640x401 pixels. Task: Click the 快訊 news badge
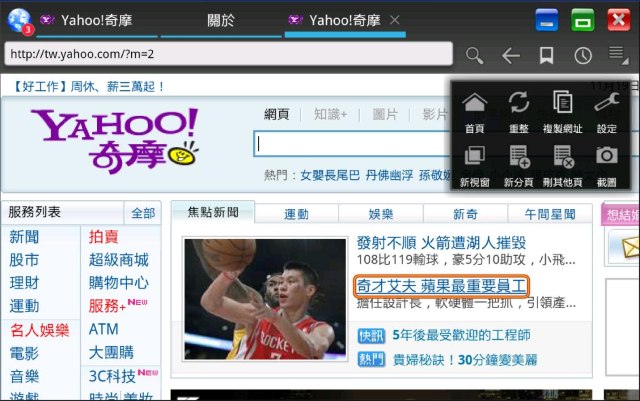click(x=371, y=336)
